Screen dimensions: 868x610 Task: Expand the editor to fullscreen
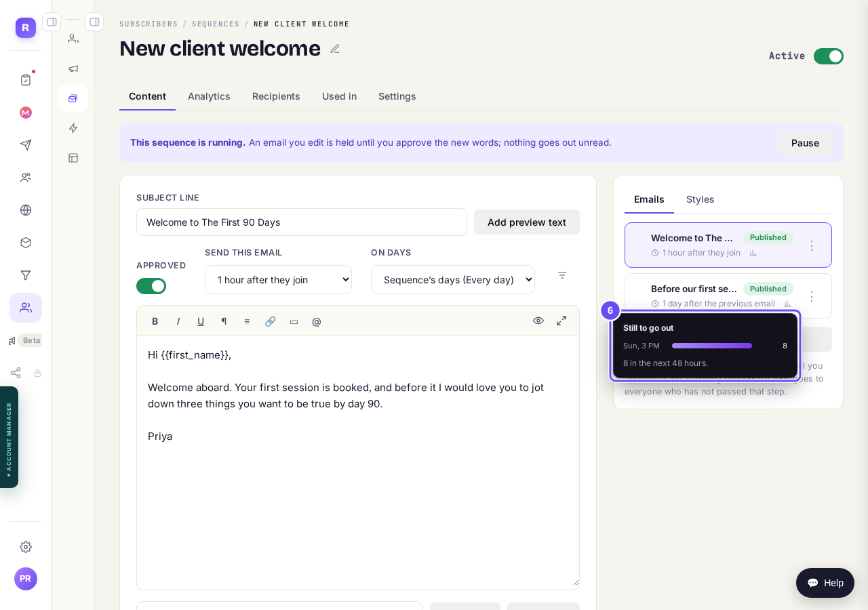tap(561, 321)
